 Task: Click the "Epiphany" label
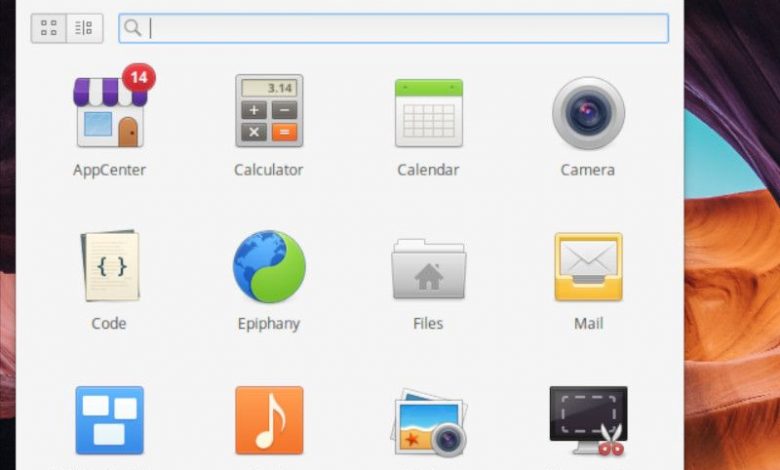tap(269, 324)
